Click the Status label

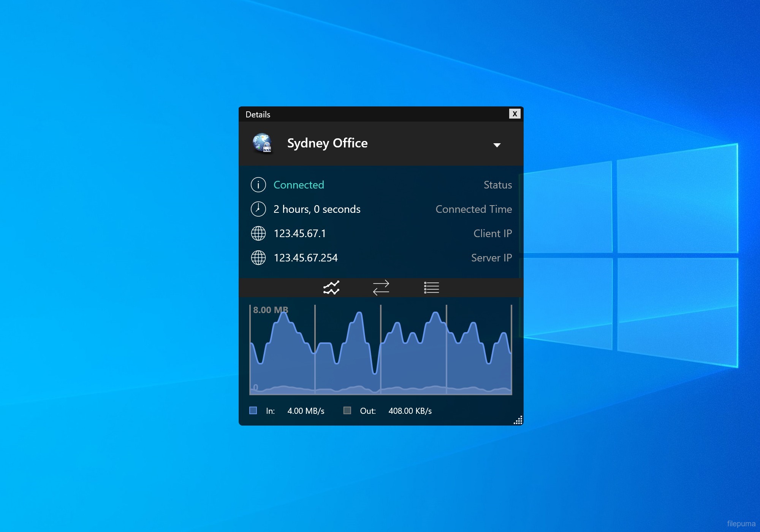point(497,185)
